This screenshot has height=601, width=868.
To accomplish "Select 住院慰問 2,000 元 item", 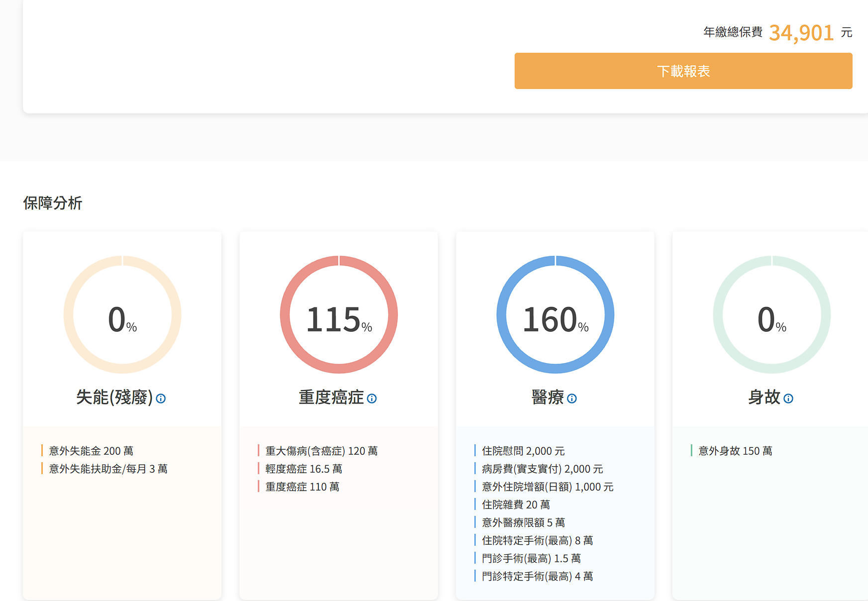I will pos(523,451).
